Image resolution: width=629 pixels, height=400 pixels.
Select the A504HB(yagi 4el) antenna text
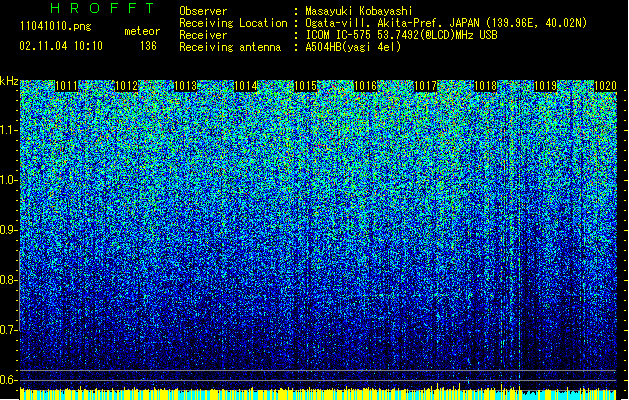353,47
